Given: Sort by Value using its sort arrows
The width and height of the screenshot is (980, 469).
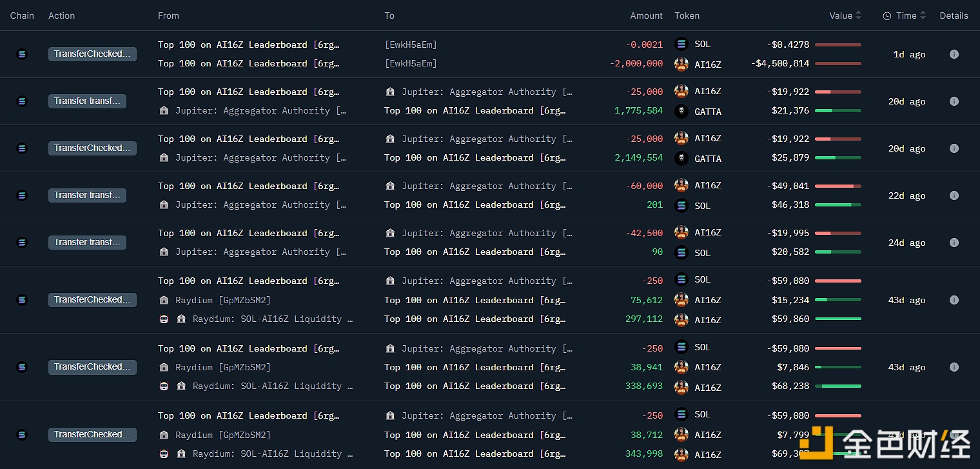Looking at the screenshot, I should pos(858,15).
